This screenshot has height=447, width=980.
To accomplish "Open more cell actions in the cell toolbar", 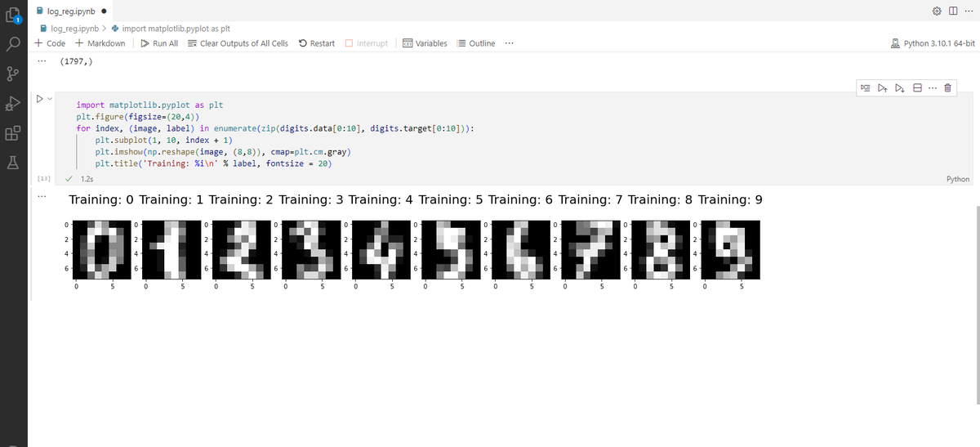I will coord(932,87).
